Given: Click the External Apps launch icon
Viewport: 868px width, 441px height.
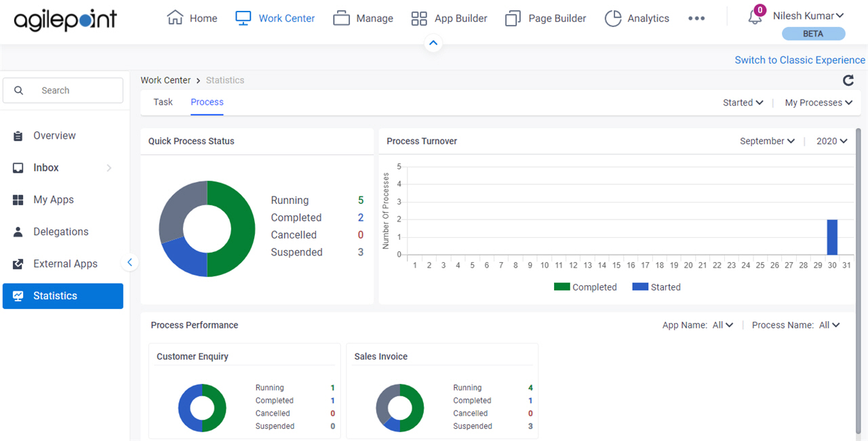Looking at the screenshot, I should tap(18, 264).
